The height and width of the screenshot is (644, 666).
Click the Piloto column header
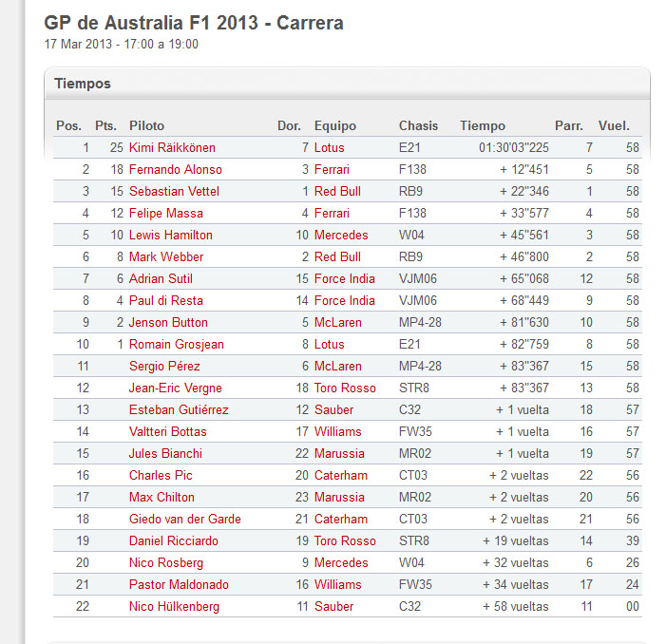pyautogui.click(x=146, y=126)
